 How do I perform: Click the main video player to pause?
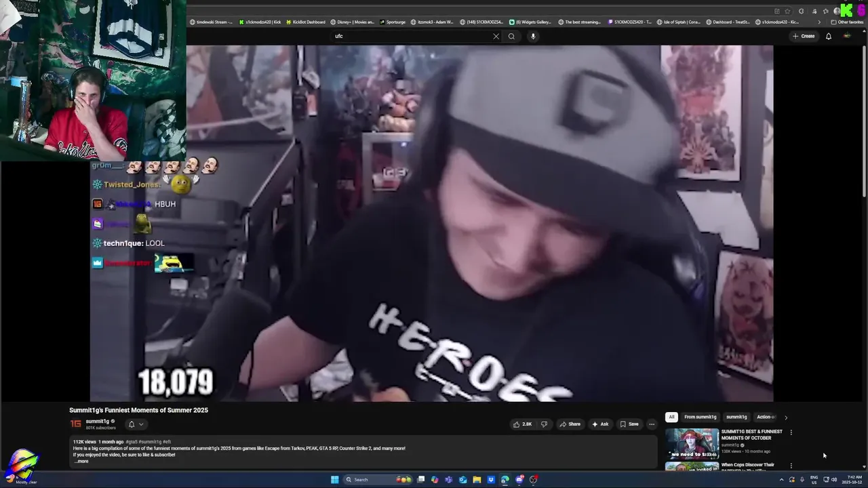[x=431, y=224]
